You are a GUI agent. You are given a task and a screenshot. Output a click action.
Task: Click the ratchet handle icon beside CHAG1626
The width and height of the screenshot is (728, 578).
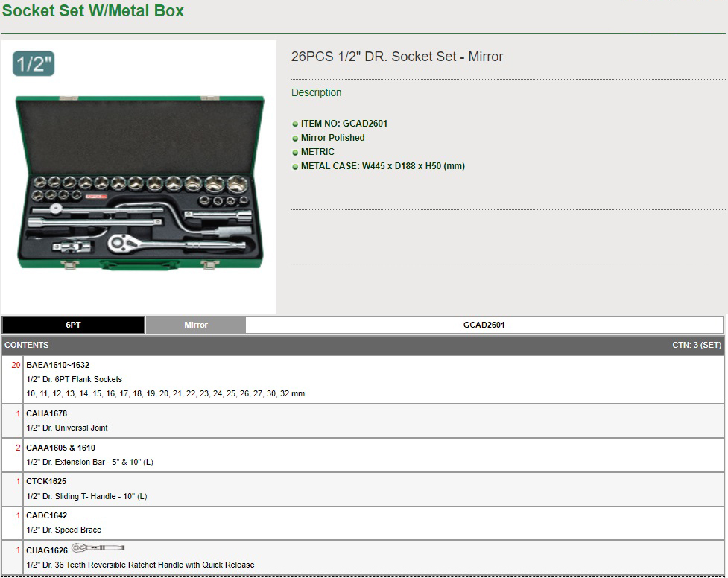pyautogui.click(x=98, y=548)
